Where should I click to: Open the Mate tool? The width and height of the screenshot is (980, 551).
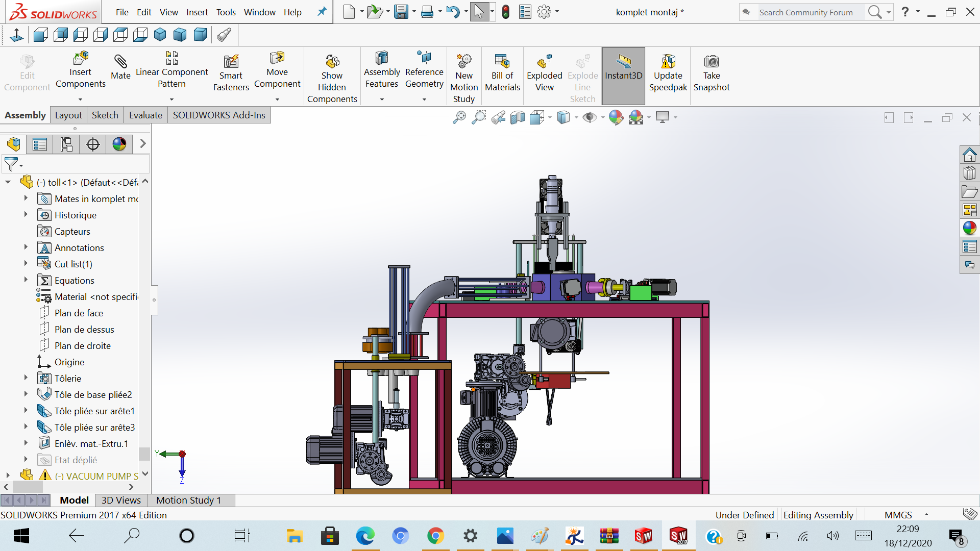(x=120, y=67)
